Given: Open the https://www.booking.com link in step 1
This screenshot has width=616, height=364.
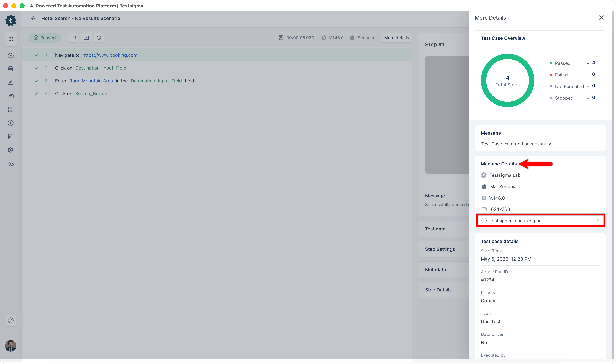Looking at the screenshot, I should pos(110,55).
